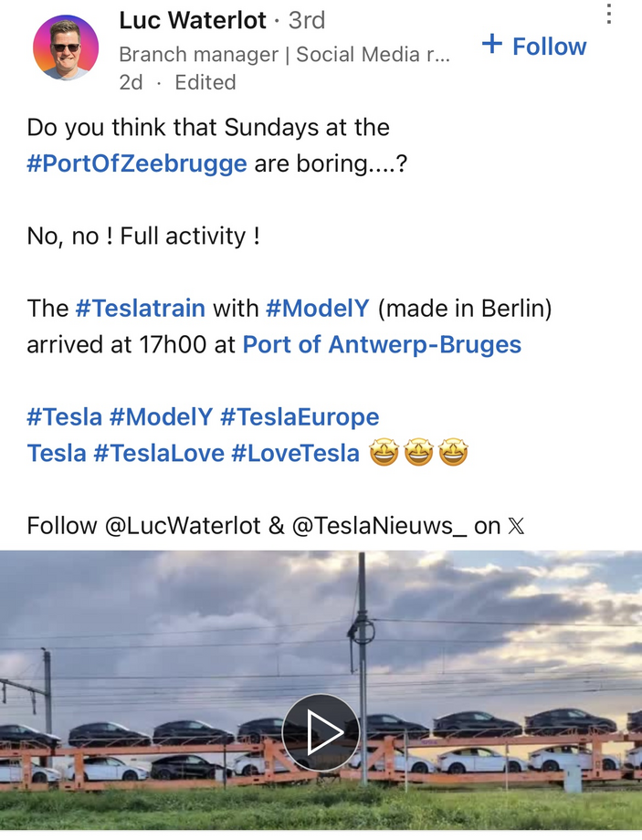Open the #TeslaLove hashtag
The height and width of the screenshot is (840, 642).
[x=159, y=453]
